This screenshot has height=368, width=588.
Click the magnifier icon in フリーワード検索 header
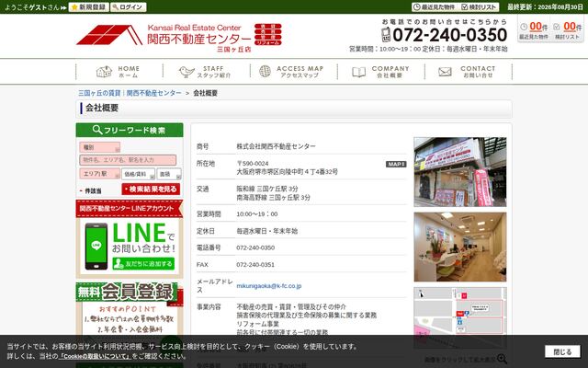(97, 130)
